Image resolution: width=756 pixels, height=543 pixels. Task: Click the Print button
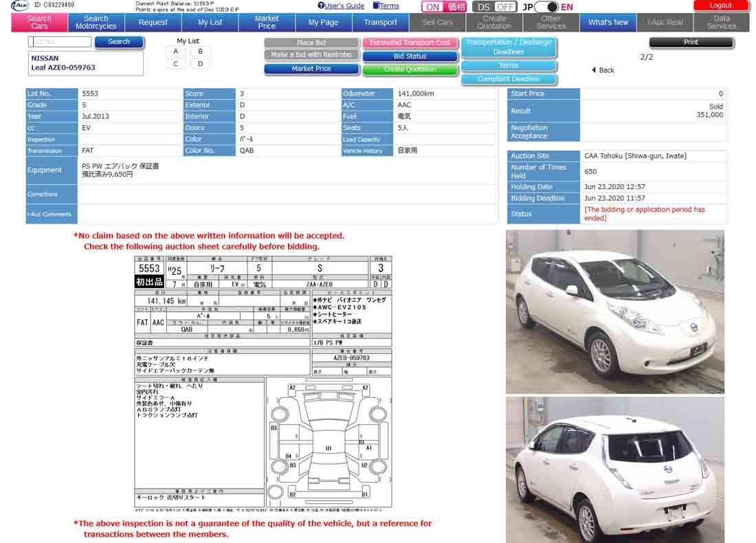point(691,43)
